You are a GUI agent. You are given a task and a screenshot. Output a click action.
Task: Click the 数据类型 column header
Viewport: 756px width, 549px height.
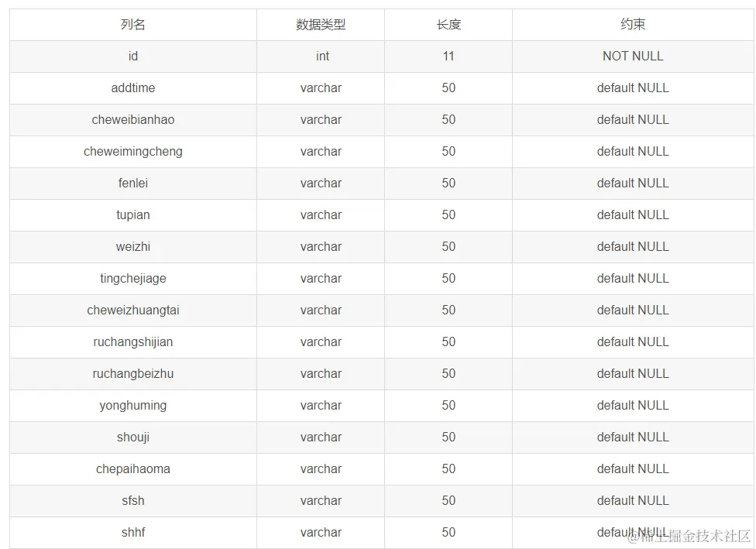321,25
